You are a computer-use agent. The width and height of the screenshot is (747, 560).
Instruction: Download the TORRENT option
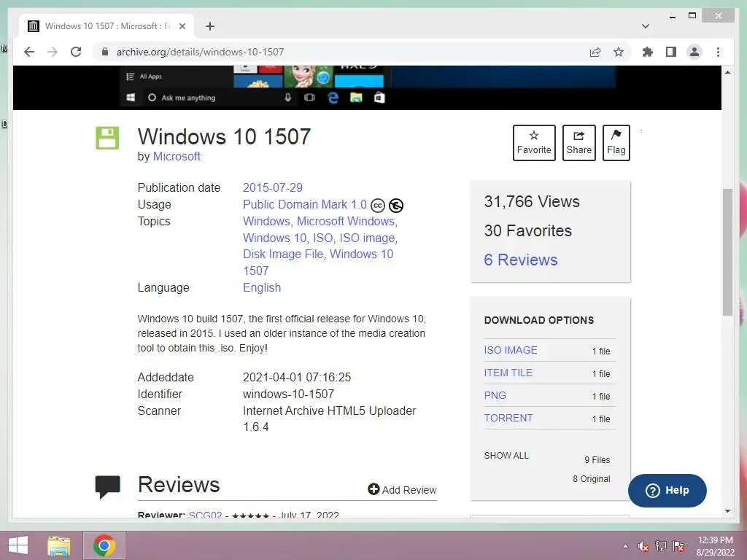pyautogui.click(x=508, y=418)
